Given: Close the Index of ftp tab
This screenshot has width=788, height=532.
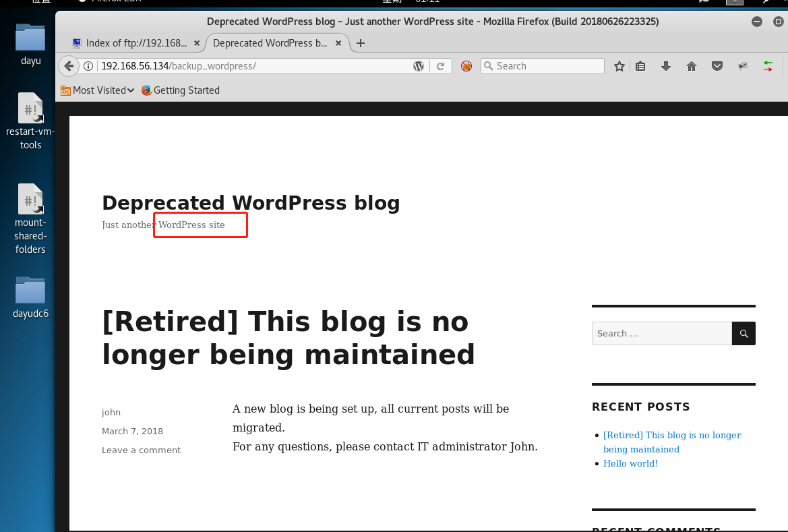Looking at the screenshot, I should pyautogui.click(x=197, y=43).
